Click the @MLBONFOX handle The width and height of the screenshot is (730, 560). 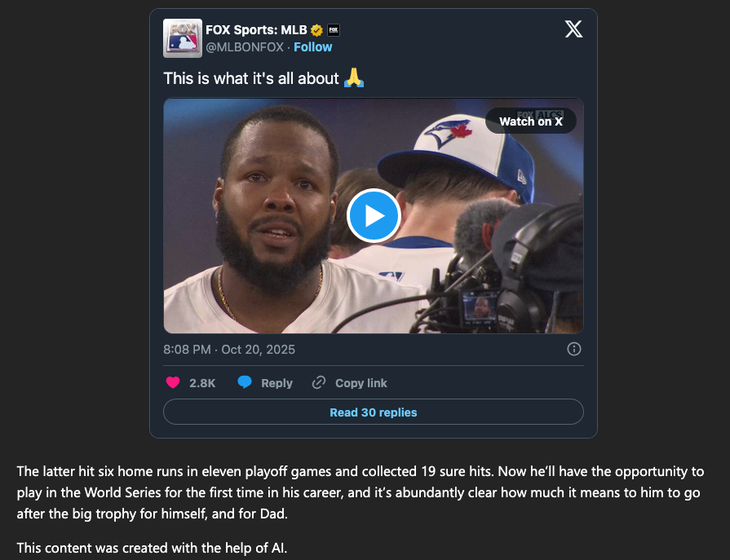point(245,47)
